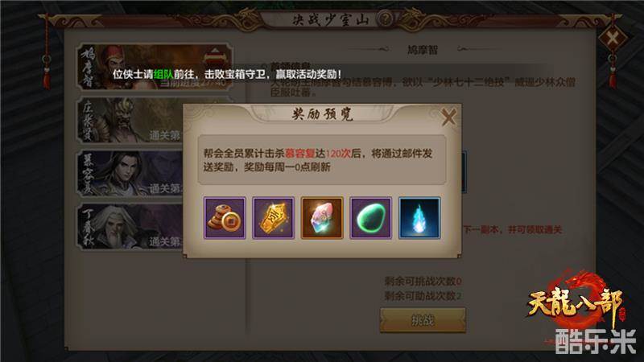This screenshot has height=362, width=644.
Task: Click the 天龙八部 game logo
Action: pyautogui.click(x=575, y=299)
